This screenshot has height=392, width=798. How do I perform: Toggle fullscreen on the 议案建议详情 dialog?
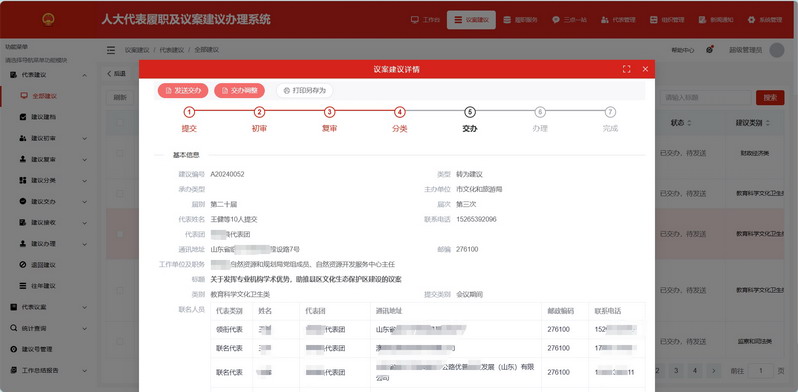(x=626, y=69)
